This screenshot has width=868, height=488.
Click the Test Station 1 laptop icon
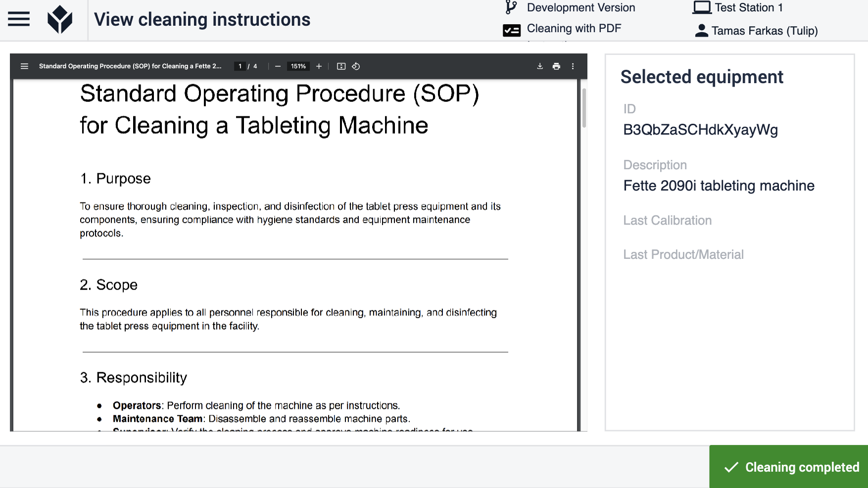point(702,7)
